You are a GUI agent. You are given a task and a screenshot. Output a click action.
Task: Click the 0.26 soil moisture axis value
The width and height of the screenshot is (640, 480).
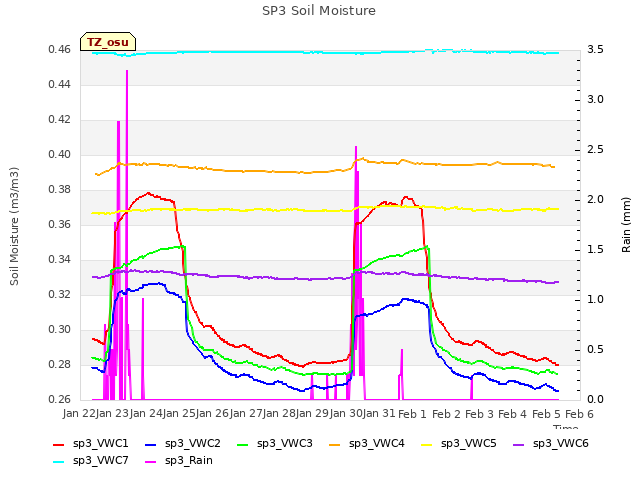[x=59, y=400]
